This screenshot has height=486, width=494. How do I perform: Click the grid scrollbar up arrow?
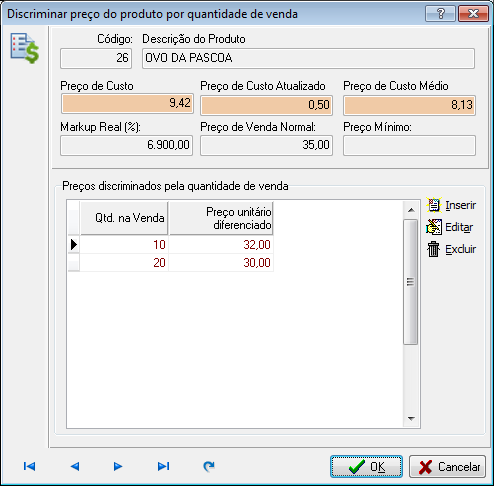pos(411,210)
